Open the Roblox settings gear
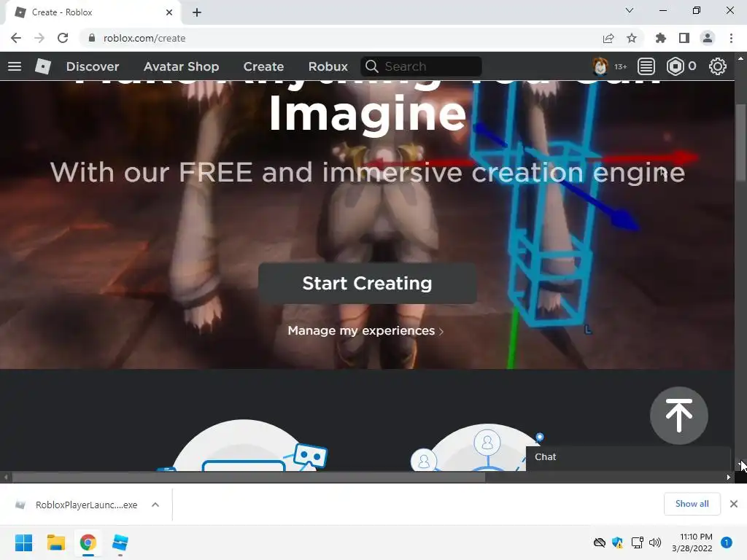747x560 pixels. [718, 66]
